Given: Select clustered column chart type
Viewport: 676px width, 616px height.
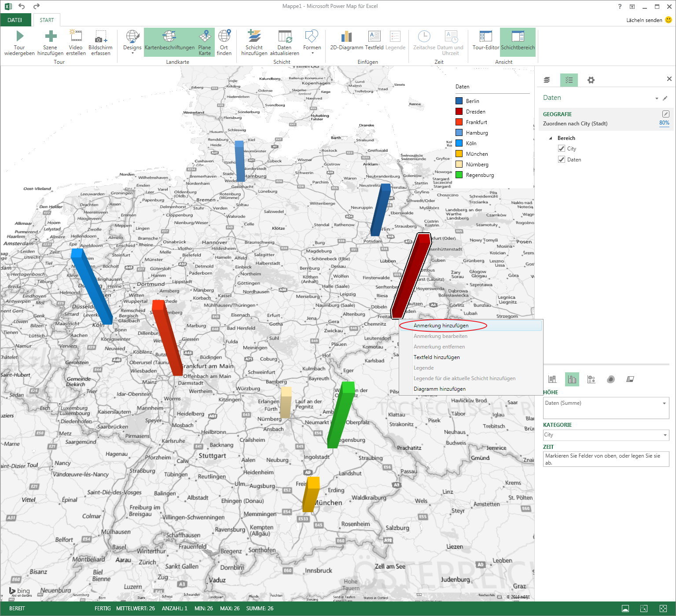Looking at the screenshot, I should click(572, 379).
